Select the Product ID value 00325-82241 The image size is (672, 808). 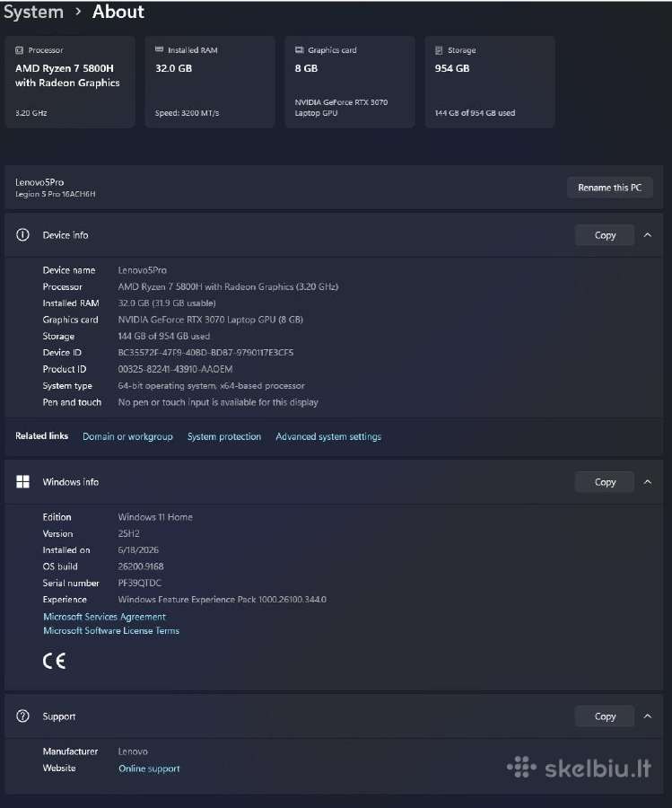coord(175,369)
